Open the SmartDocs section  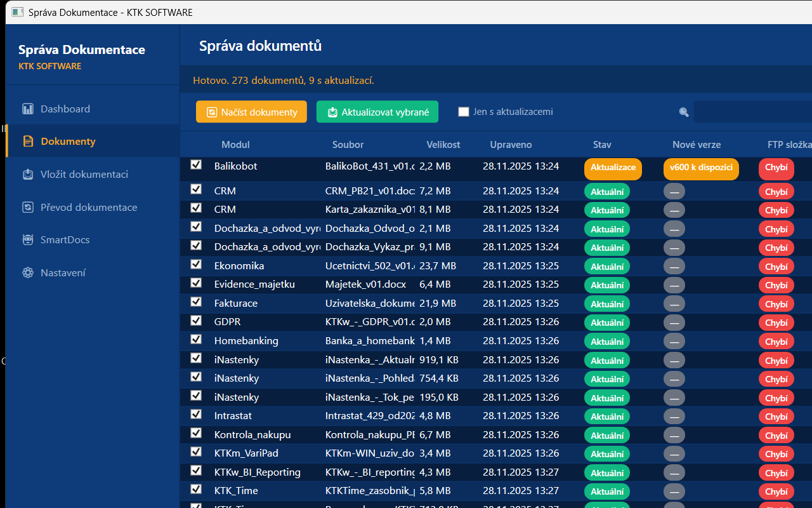tap(65, 240)
